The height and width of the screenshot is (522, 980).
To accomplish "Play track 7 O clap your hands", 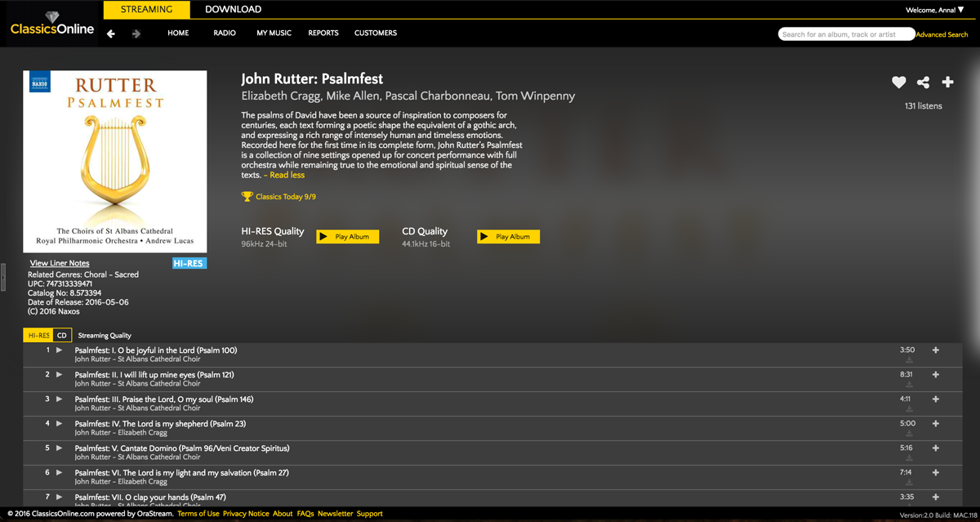I will click(x=59, y=497).
